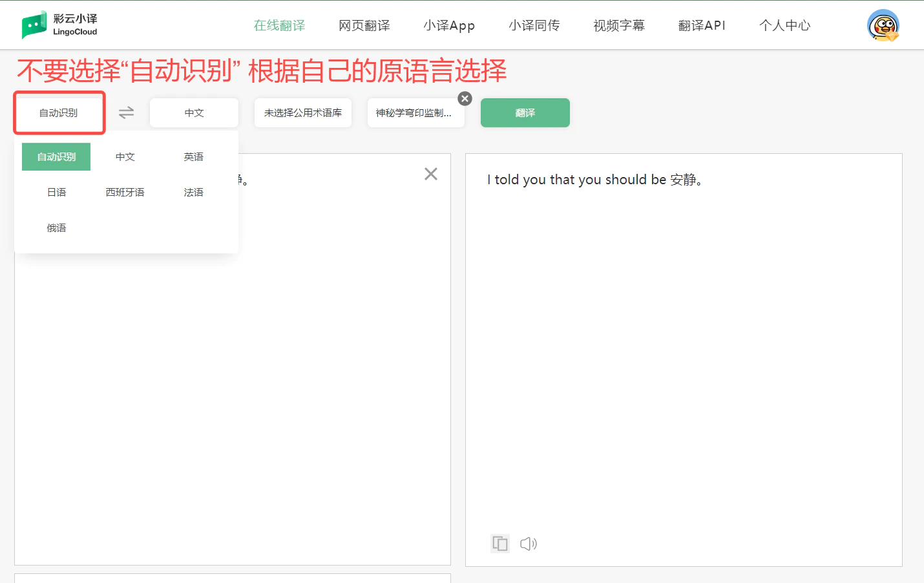Open the source language dropdown 自动识别
The image size is (924, 583).
[x=59, y=113]
